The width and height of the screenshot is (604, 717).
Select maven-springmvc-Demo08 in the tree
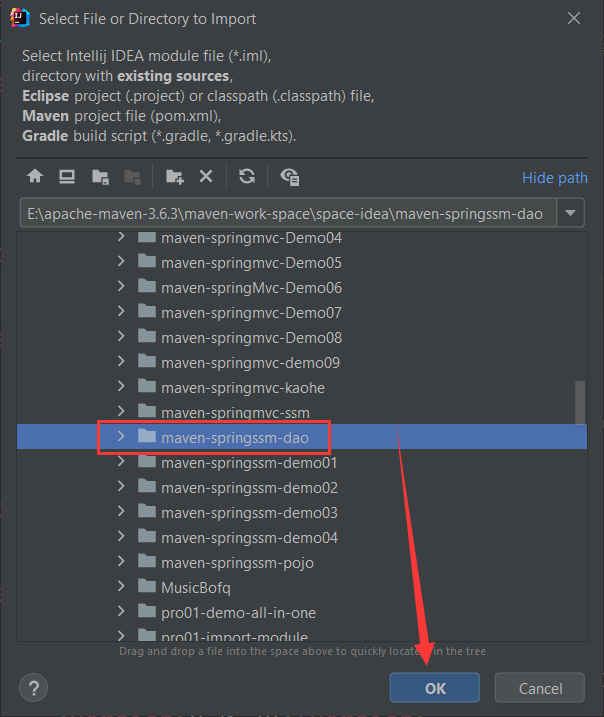[251, 338]
